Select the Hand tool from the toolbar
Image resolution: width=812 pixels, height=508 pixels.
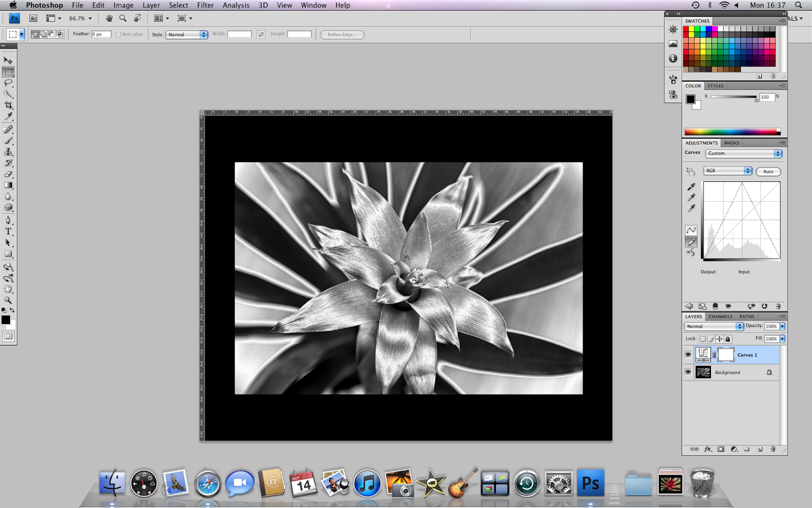(x=8, y=289)
